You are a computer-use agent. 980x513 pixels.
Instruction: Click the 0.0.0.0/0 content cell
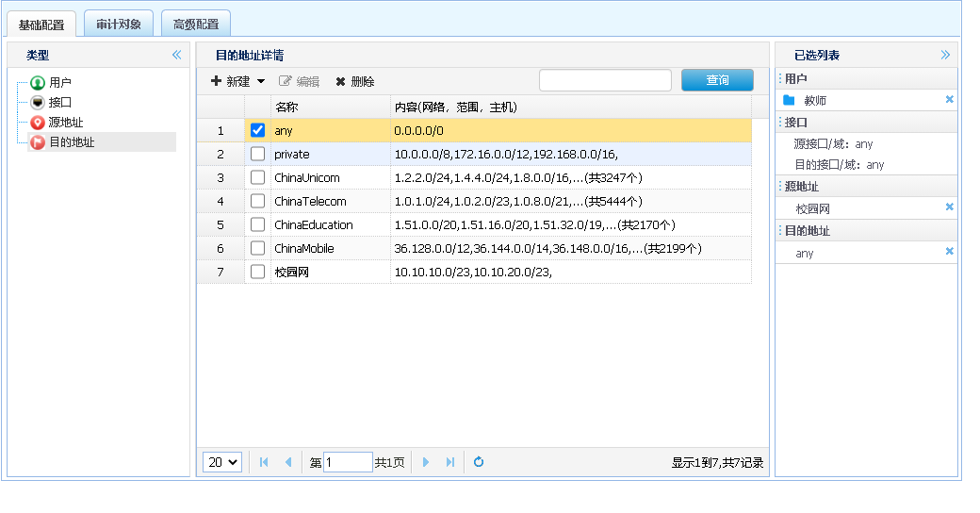click(x=571, y=131)
